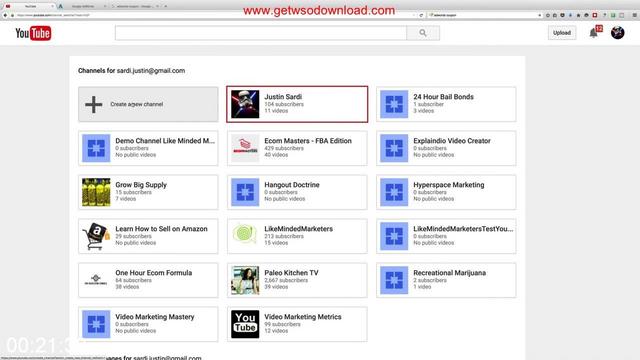Click '429 subscribers' under Ecom Masters

pos(284,148)
